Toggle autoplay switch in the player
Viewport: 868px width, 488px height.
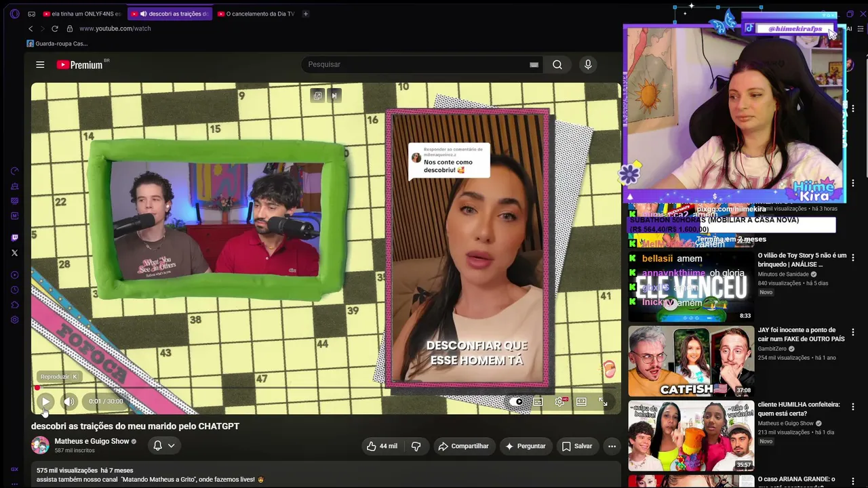click(517, 401)
